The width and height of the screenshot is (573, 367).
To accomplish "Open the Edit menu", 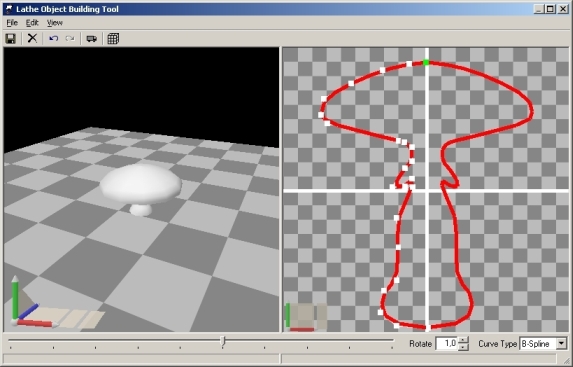I will 32,23.
